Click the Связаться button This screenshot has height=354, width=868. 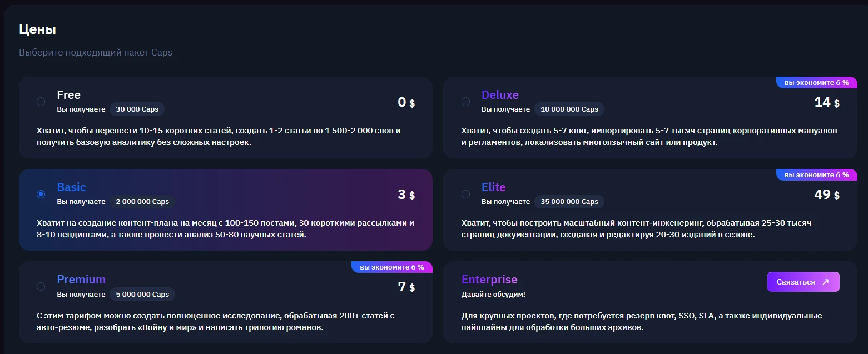tap(803, 282)
